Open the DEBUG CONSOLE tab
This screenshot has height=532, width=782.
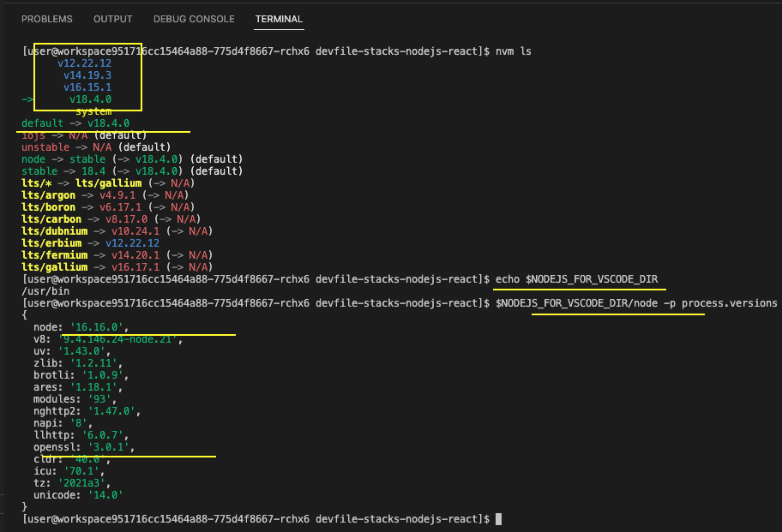point(193,19)
